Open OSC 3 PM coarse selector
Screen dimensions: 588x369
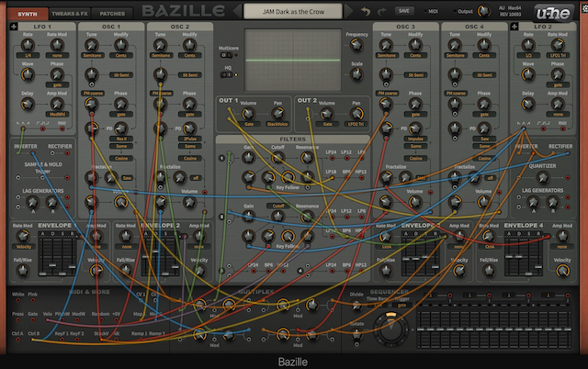387,94
